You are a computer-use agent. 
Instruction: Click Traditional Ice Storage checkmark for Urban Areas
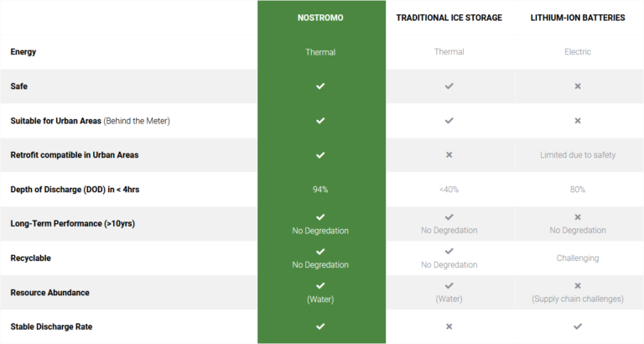pos(449,121)
